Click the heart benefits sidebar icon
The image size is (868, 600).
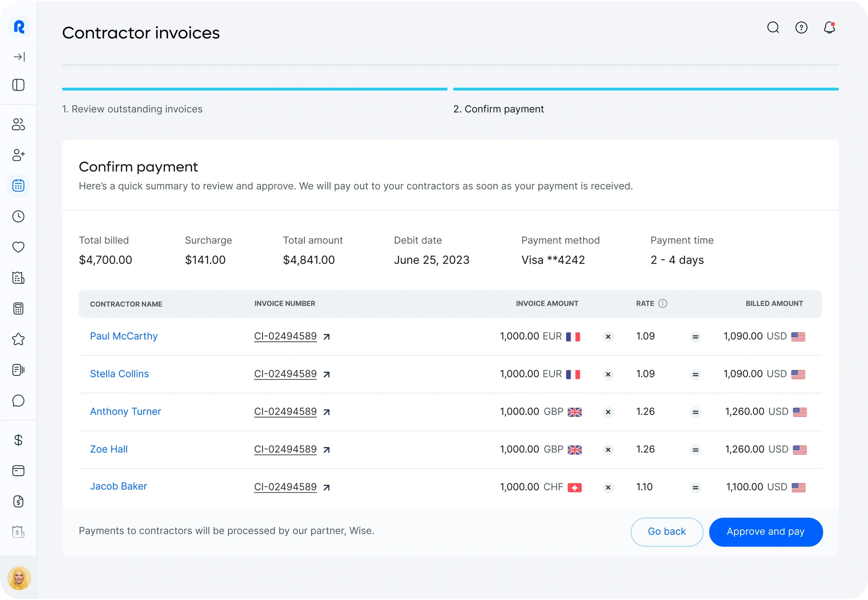pyautogui.click(x=18, y=247)
